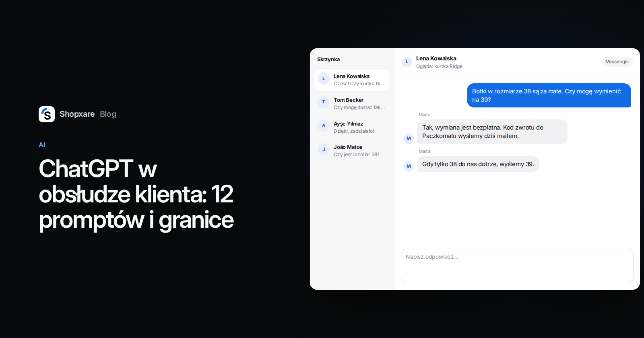Click the 'Skrzynka' inbox heading
This screenshot has height=338, width=644.
tap(328, 59)
